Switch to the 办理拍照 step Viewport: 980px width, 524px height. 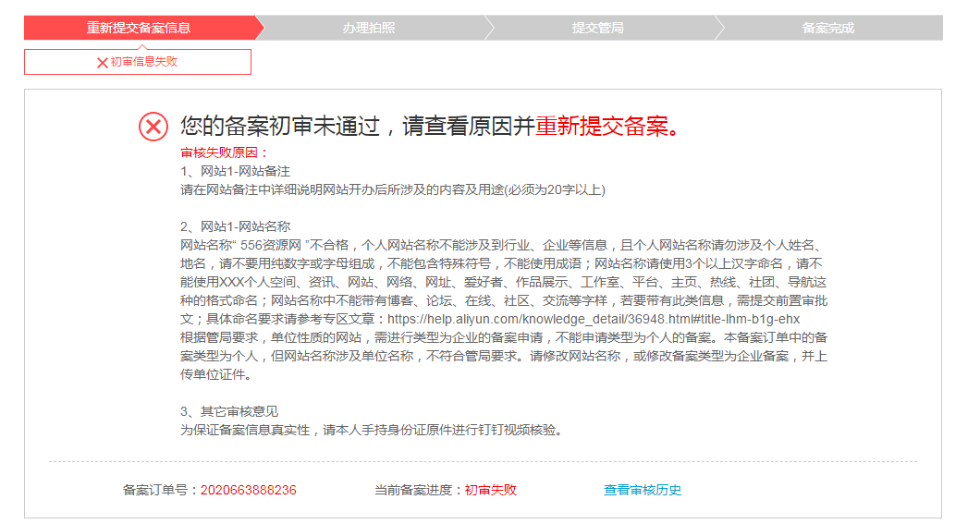click(369, 28)
